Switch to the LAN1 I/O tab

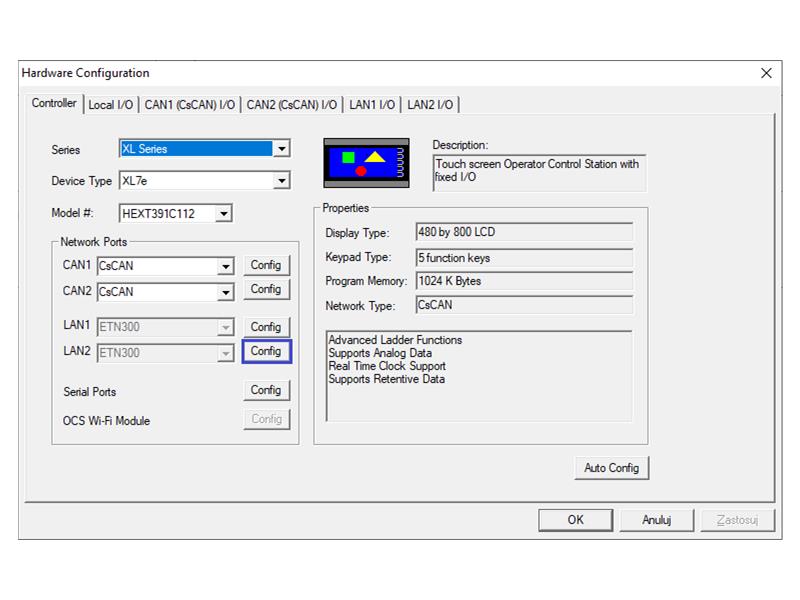(372, 105)
